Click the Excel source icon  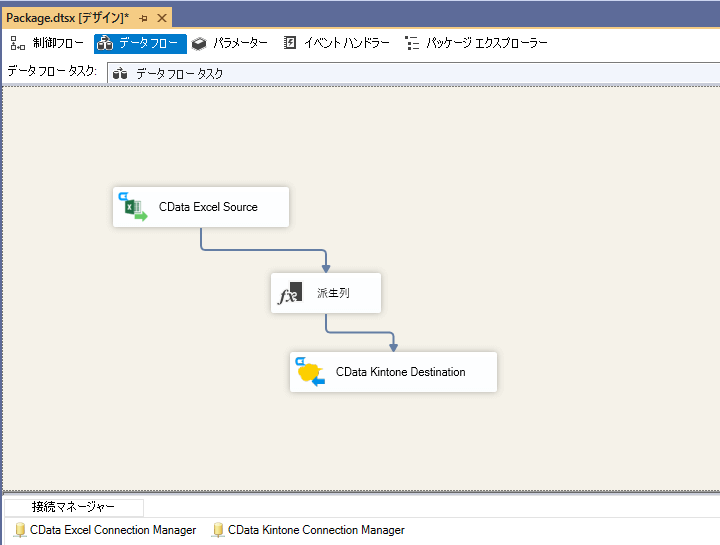tap(133, 207)
